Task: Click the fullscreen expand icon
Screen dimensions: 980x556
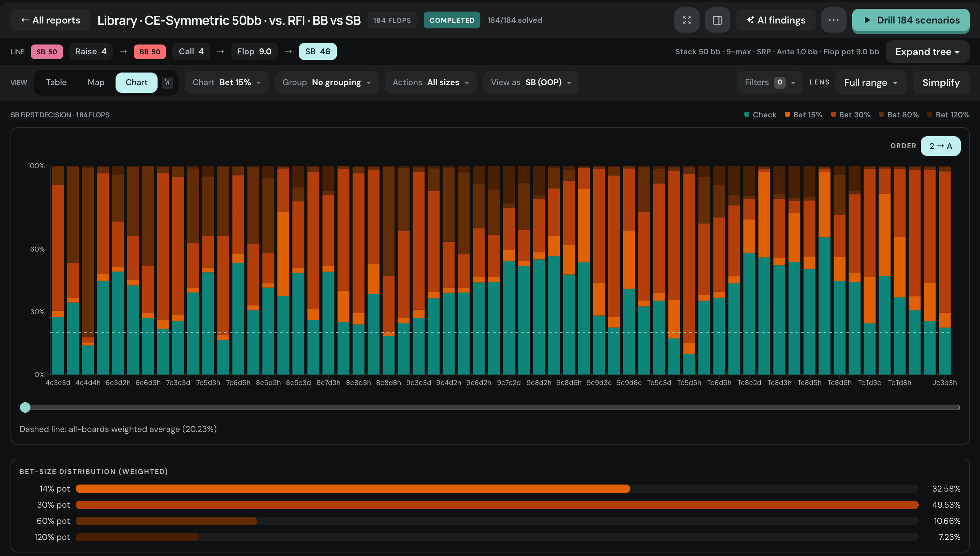Action: coord(687,20)
